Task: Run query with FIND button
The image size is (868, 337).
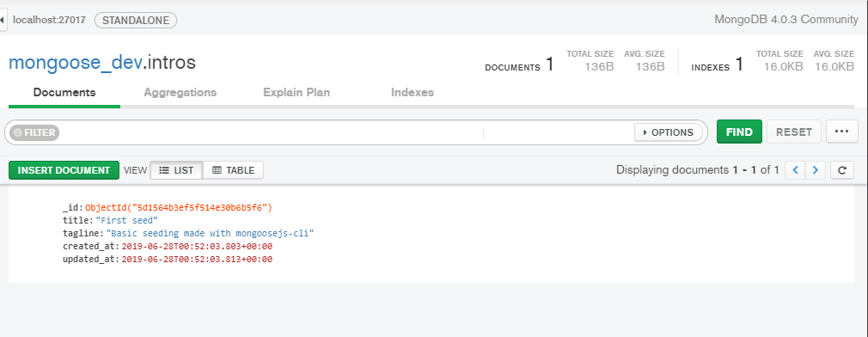Action: tap(740, 132)
